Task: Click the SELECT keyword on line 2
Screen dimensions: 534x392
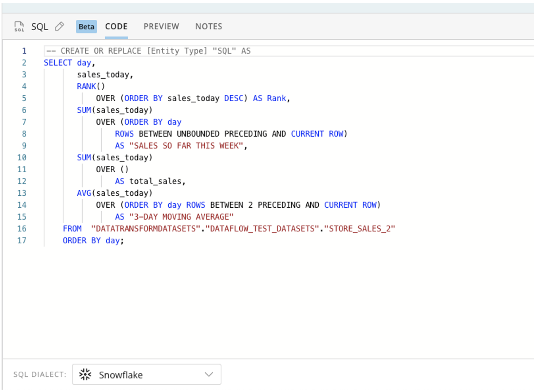Action: 58,63
